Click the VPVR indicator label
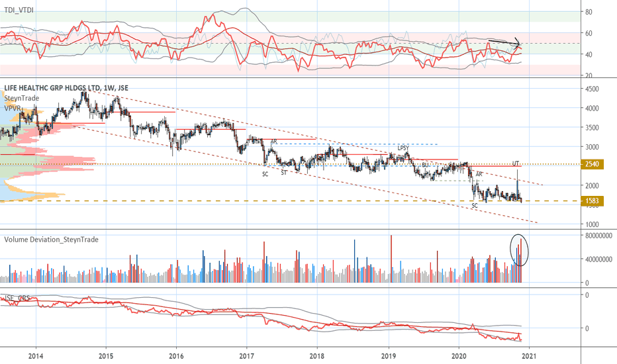Image resolution: width=617 pixels, height=364 pixels. point(13,107)
